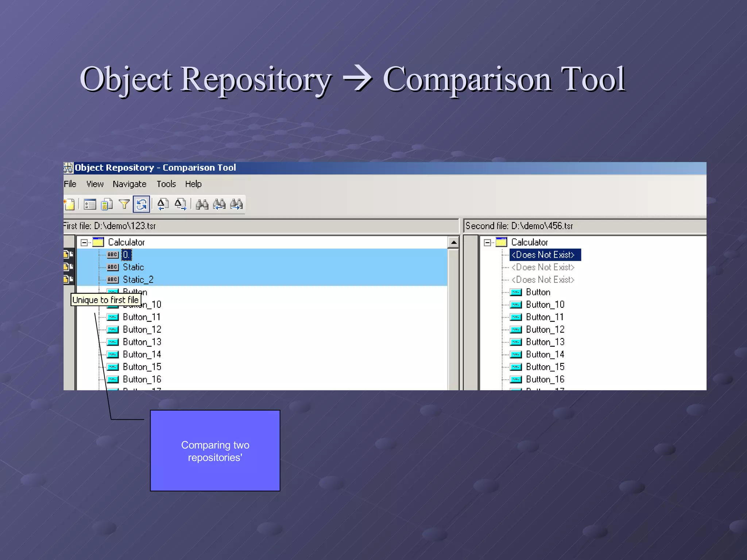Click the unique-object marker beside the Static_2 row
747x560 pixels.
[x=68, y=280]
